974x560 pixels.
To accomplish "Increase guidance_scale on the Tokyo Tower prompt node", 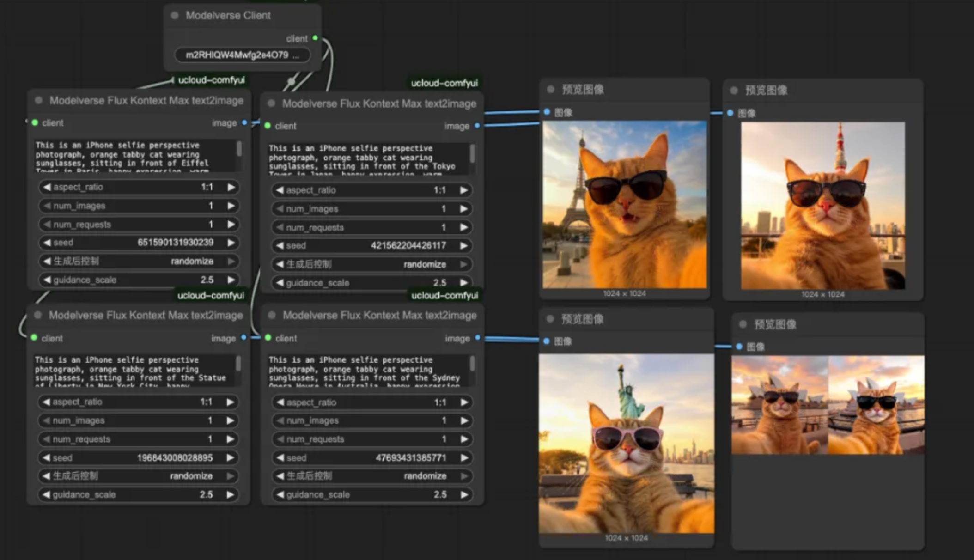I will (464, 283).
